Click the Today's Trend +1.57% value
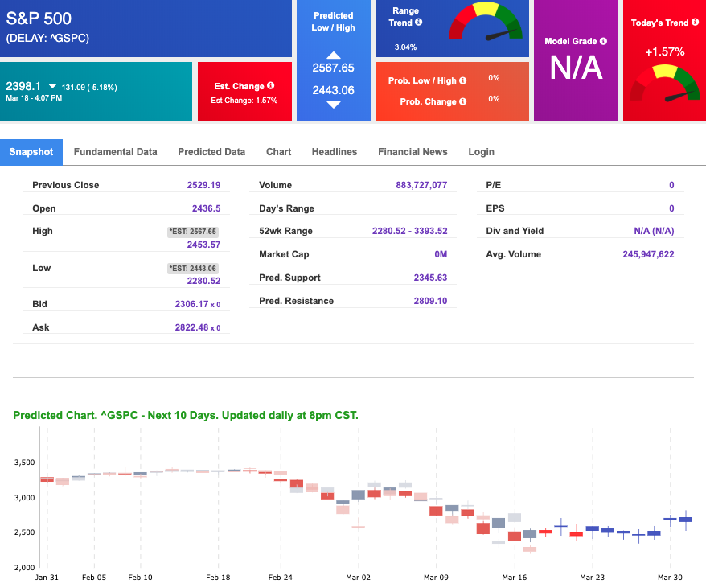Viewport: 706px width, 588px height. coord(664,51)
